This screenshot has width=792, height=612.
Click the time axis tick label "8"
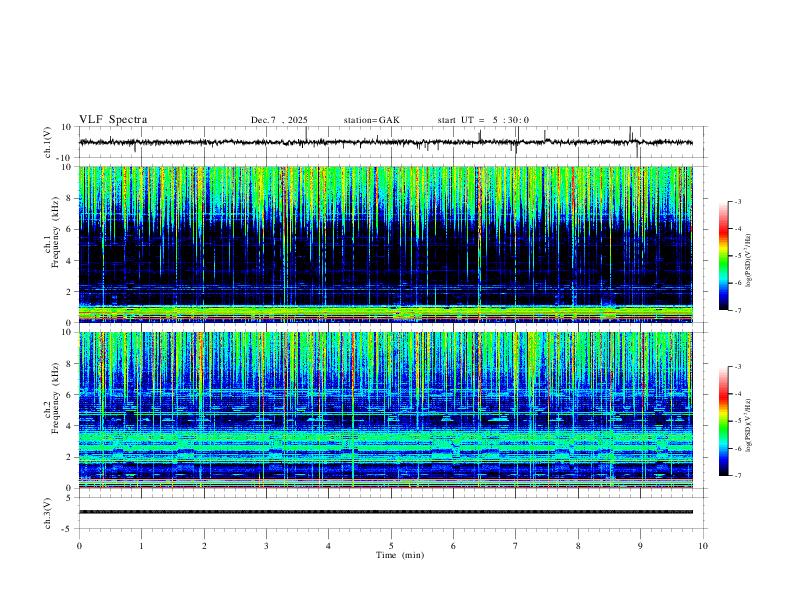pyautogui.click(x=578, y=546)
